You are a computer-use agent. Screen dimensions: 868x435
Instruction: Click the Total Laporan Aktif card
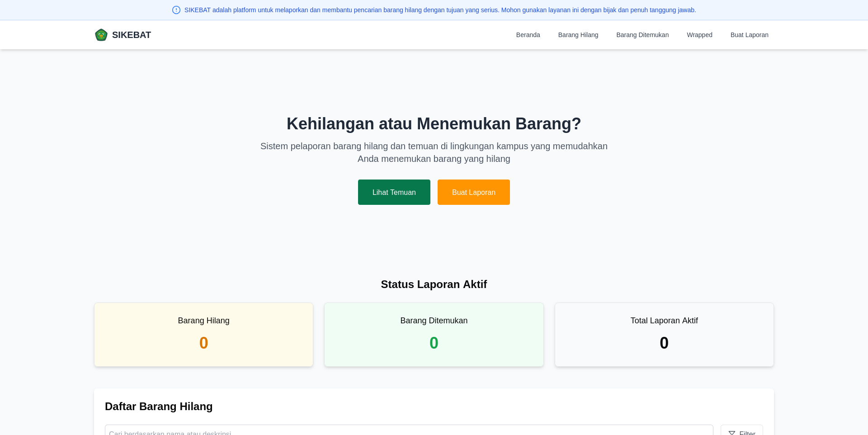tap(664, 335)
